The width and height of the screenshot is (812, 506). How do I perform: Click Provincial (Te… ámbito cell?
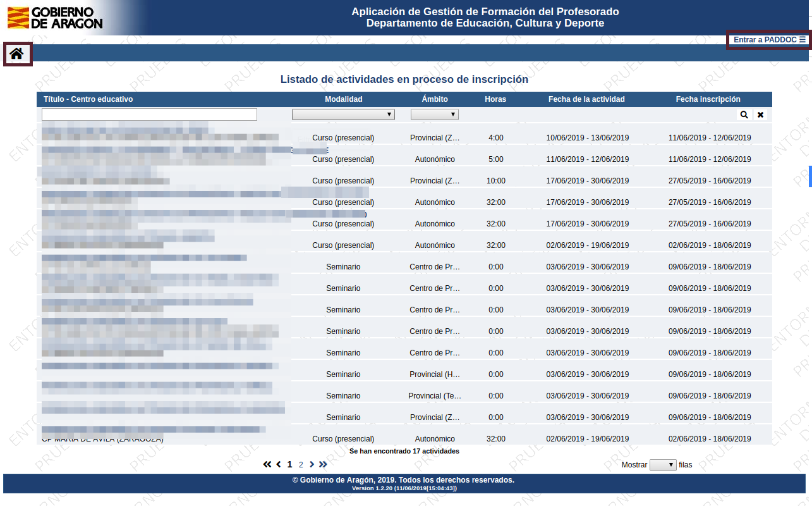click(x=435, y=396)
